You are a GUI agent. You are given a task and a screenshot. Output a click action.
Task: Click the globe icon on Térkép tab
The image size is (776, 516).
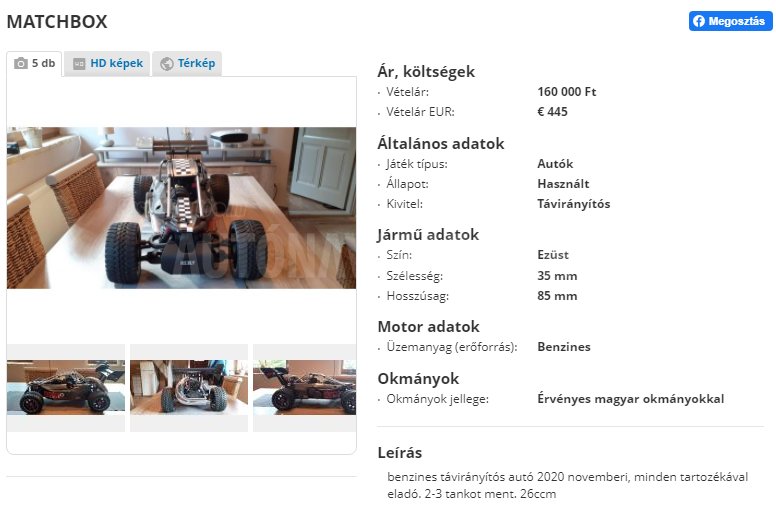click(167, 64)
